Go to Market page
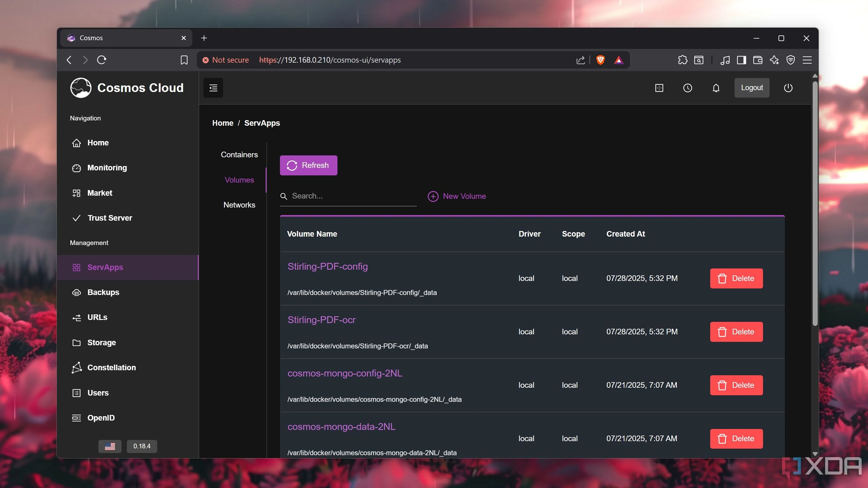Screen dimensions: 868x488 pos(128,193)
